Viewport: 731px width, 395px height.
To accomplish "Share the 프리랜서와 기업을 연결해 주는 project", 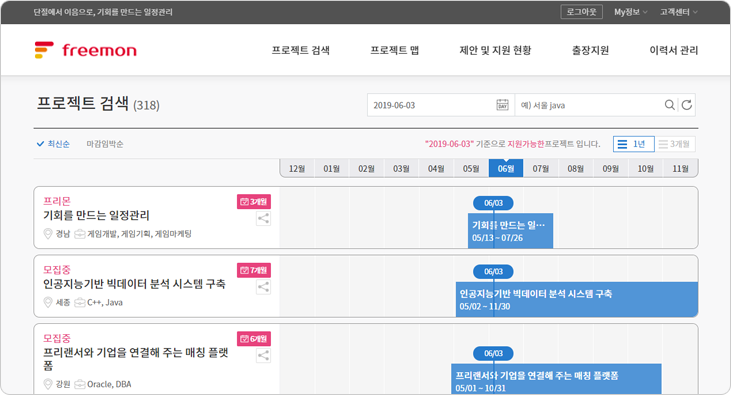I will click(263, 355).
